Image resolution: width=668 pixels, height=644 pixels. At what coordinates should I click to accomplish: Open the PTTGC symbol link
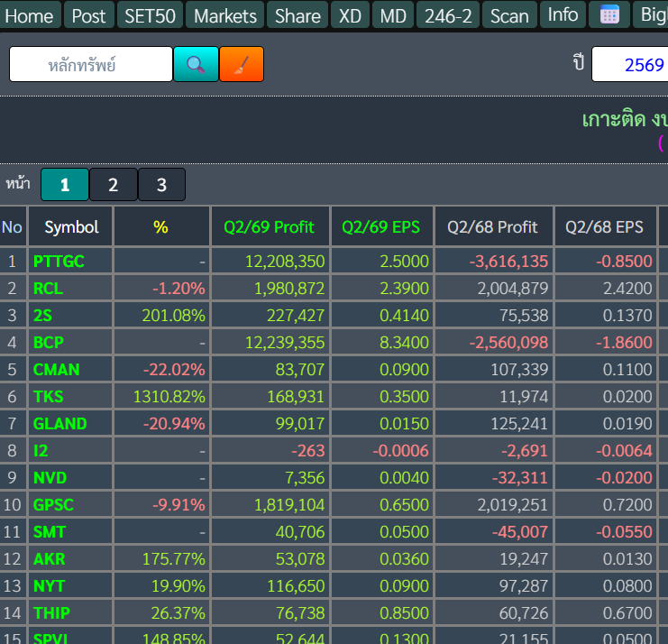[x=59, y=262]
